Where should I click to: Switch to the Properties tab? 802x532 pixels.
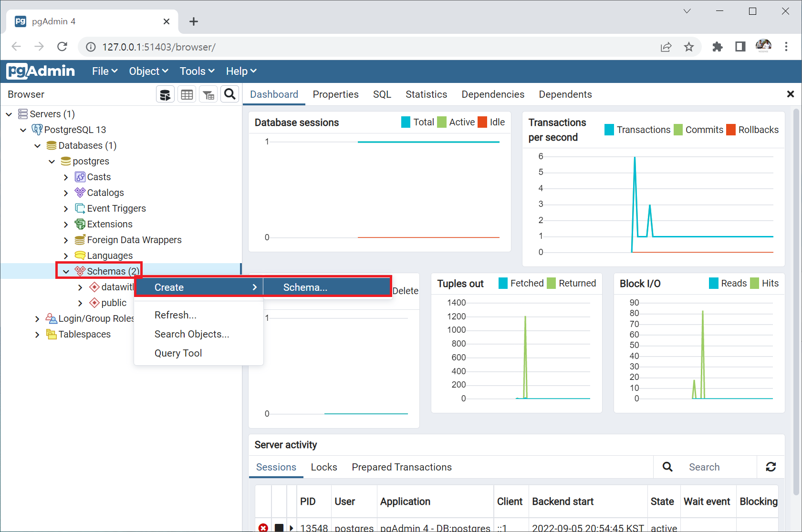[x=335, y=94]
